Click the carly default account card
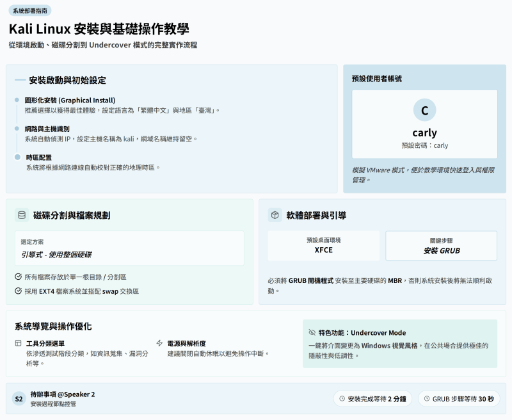512x420 pixels. pos(424,124)
